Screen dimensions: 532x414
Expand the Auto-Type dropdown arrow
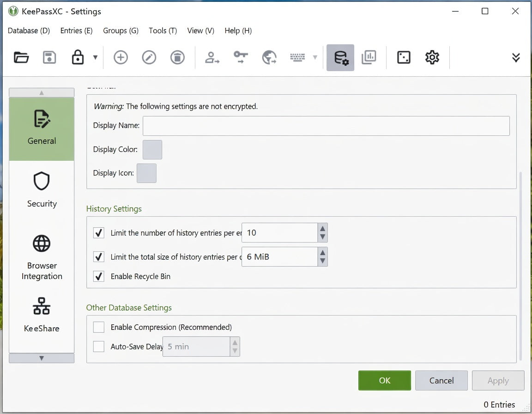tap(315, 57)
